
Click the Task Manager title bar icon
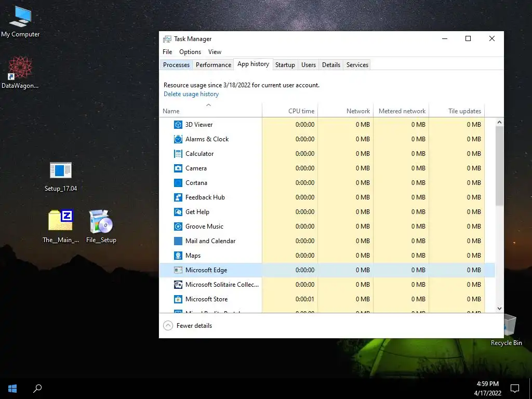[x=167, y=39]
